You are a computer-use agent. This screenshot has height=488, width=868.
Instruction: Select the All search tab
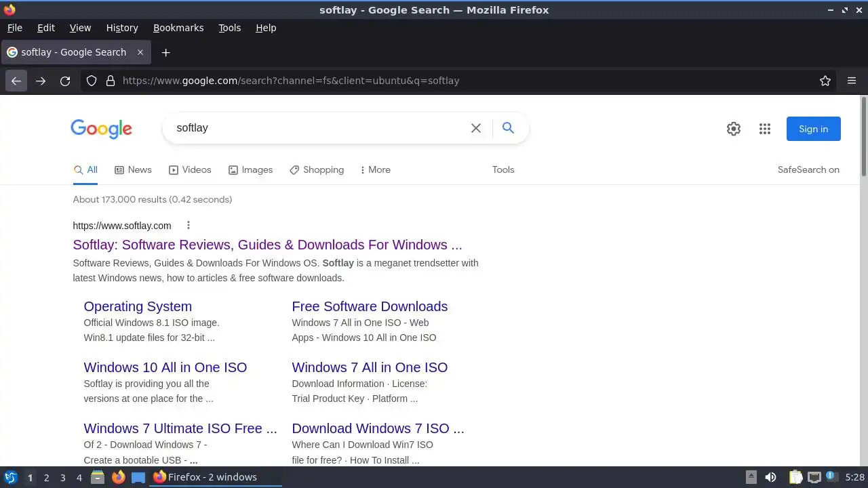(x=86, y=170)
